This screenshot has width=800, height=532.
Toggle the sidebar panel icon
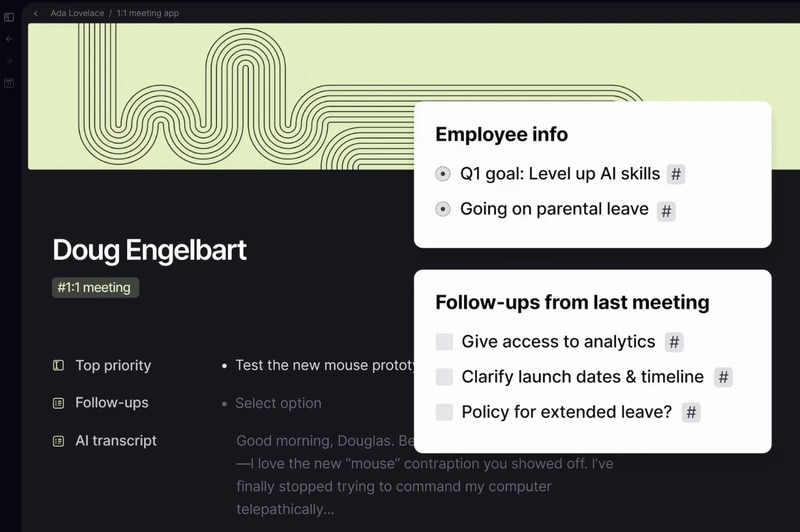9,17
